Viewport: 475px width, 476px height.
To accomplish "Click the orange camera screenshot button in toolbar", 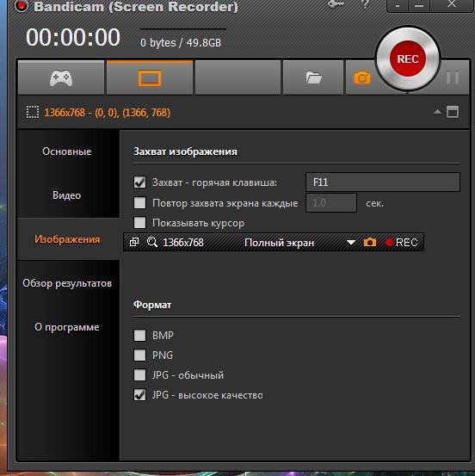I will (x=362, y=77).
